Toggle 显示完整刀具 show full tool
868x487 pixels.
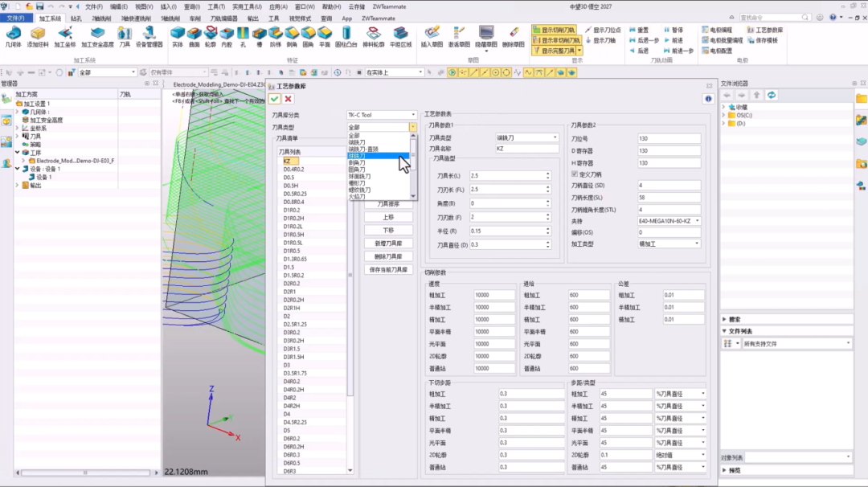tap(554, 51)
